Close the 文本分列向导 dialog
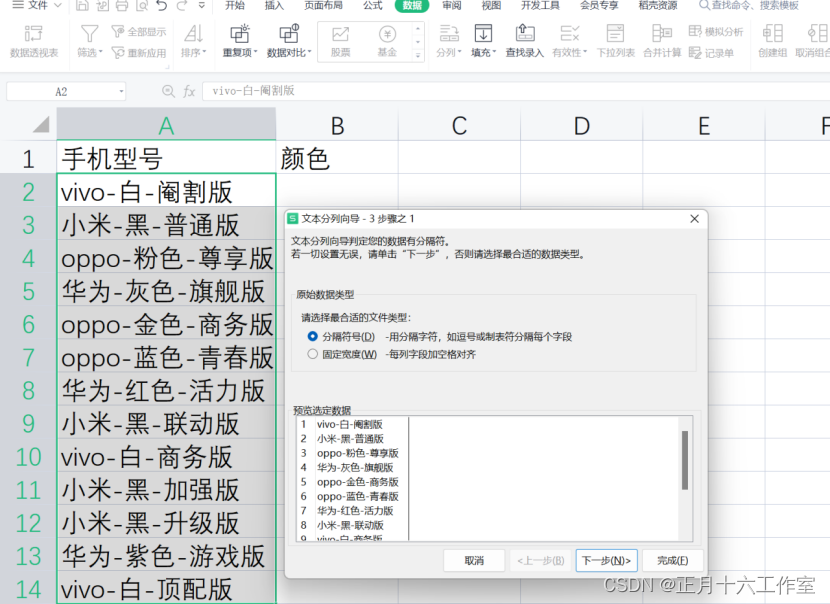830x604 pixels. [694, 219]
